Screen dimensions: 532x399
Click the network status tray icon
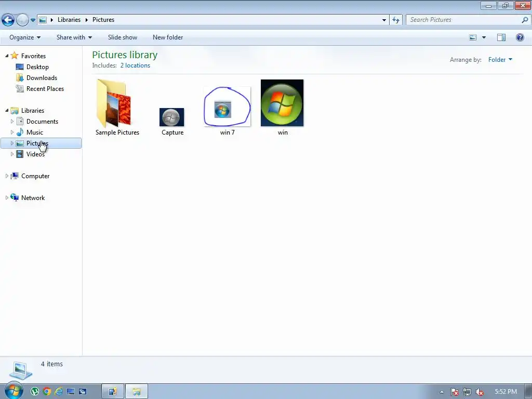[467, 392]
